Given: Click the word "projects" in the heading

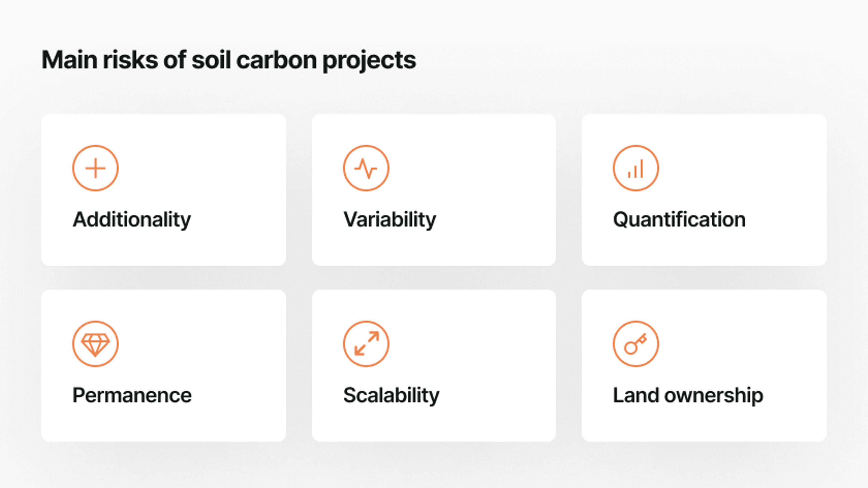Looking at the screenshot, I should 369,61.
